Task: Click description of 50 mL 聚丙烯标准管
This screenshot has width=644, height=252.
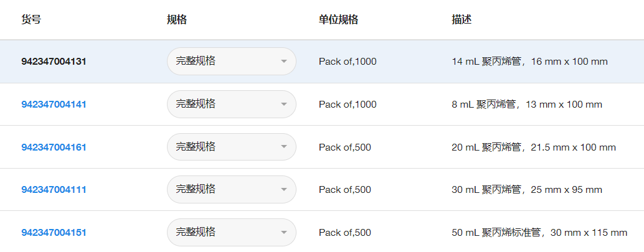Action: [x=539, y=233]
